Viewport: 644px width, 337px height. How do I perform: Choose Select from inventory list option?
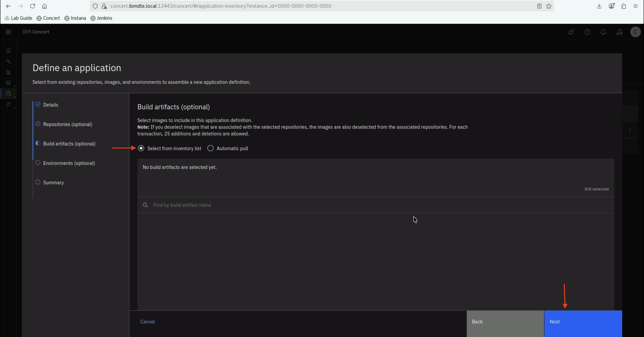click(169, 148)
